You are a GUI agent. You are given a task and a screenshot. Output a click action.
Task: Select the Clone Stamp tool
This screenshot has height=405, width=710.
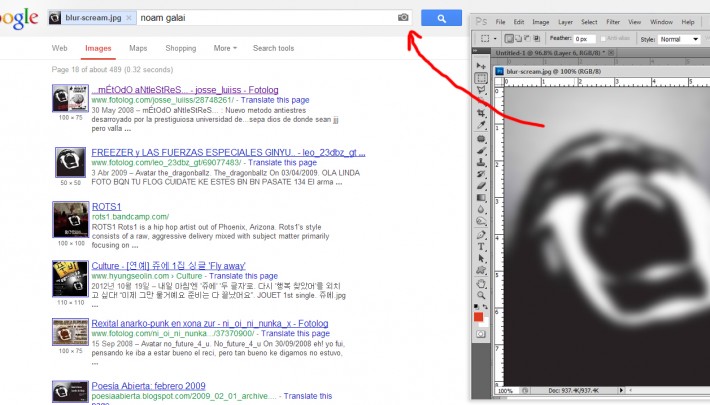pyautogui.click(x=481, y=162)
